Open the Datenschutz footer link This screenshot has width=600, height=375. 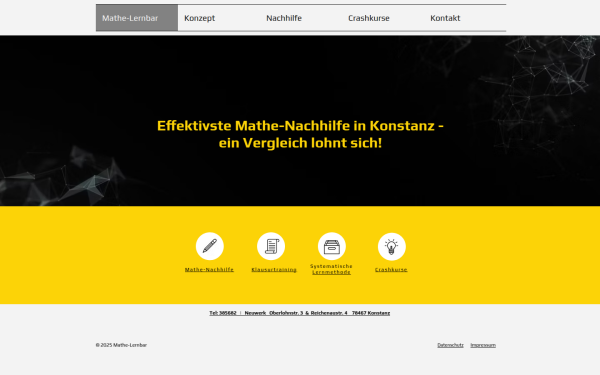pos(450,345)
